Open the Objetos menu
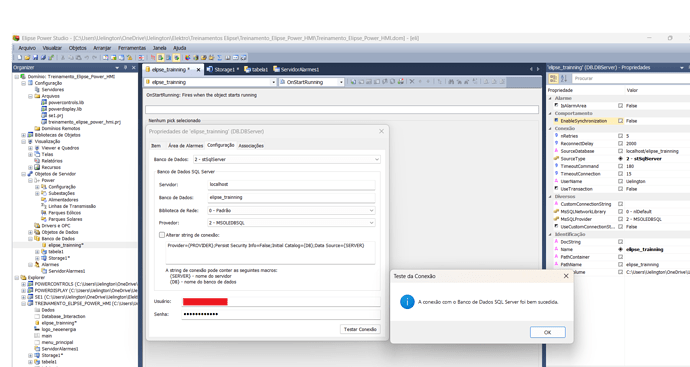 (x=77, y=48)
